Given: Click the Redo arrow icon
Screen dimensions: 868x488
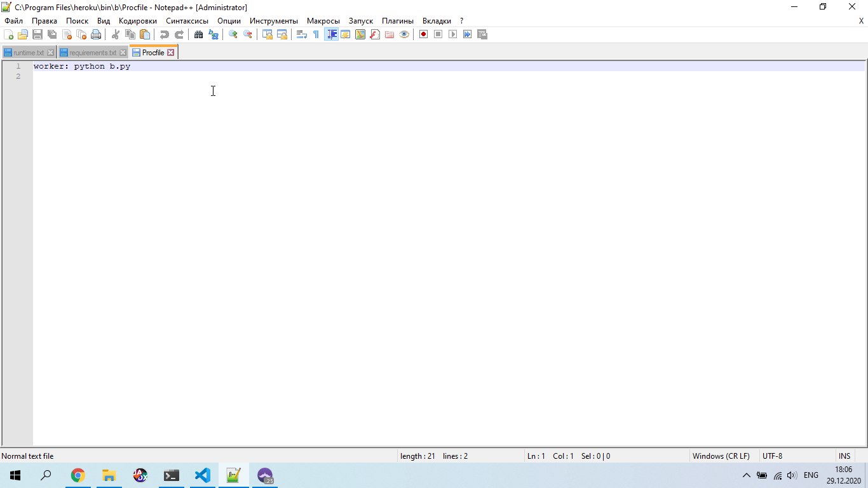Looking at the screenshot, I should tap(179, 34).
